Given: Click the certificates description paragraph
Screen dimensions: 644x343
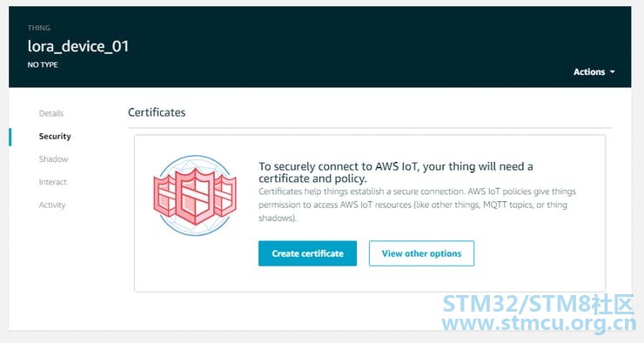Looking at the screenshot, I should (417, 205).
